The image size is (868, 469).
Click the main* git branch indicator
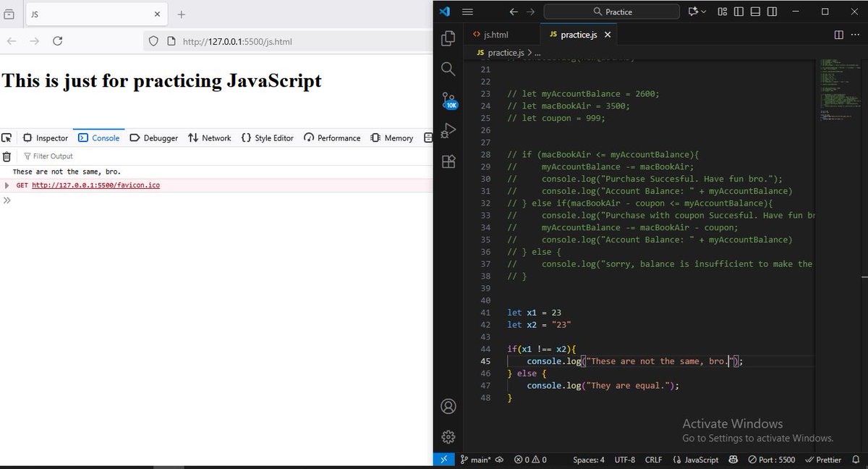(x=476, y=460)
